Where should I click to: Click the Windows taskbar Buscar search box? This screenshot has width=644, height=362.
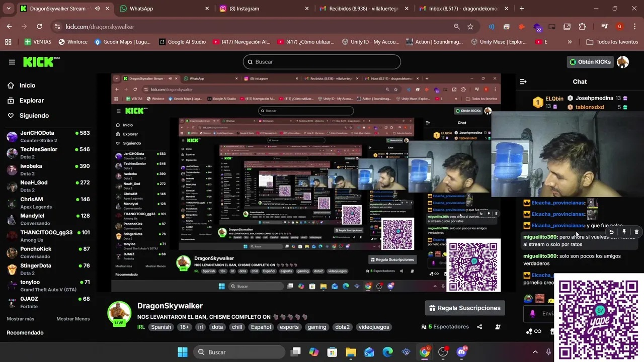(239, 352)
